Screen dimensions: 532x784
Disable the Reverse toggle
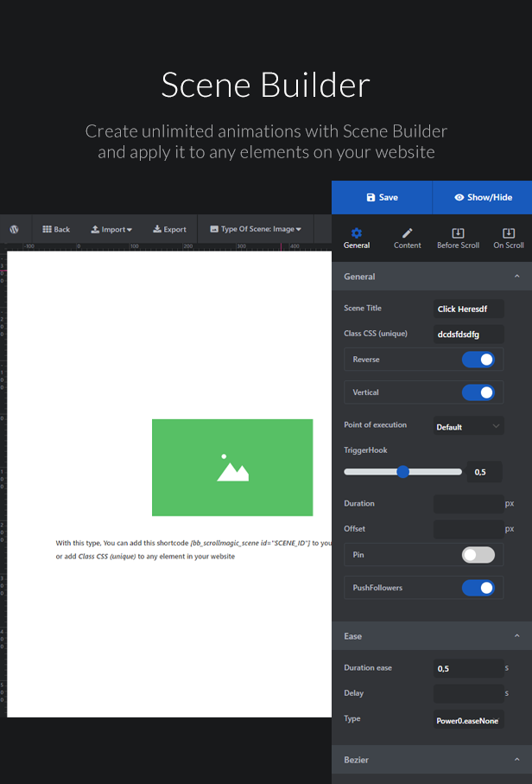(x=478, y=360)
